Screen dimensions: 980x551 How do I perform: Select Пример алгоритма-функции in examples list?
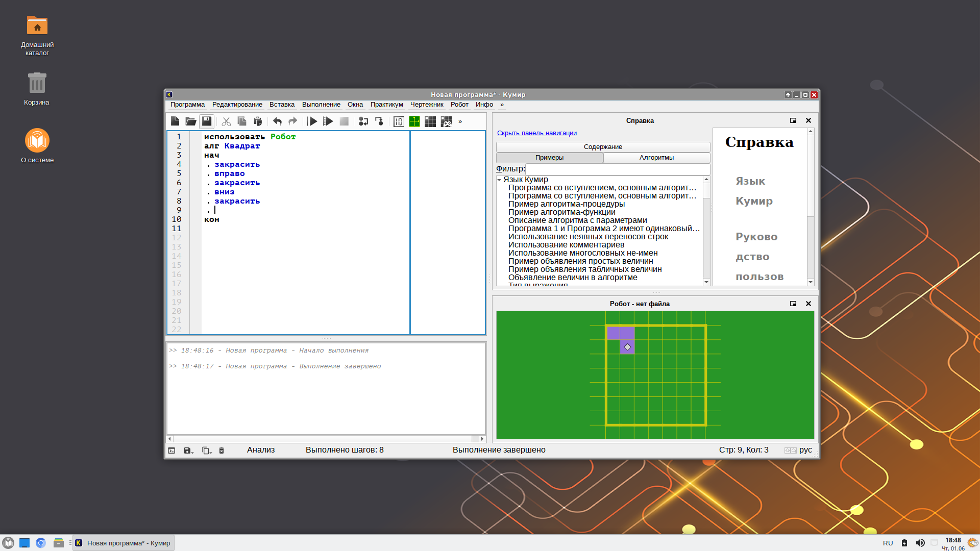tap(561, 212)
